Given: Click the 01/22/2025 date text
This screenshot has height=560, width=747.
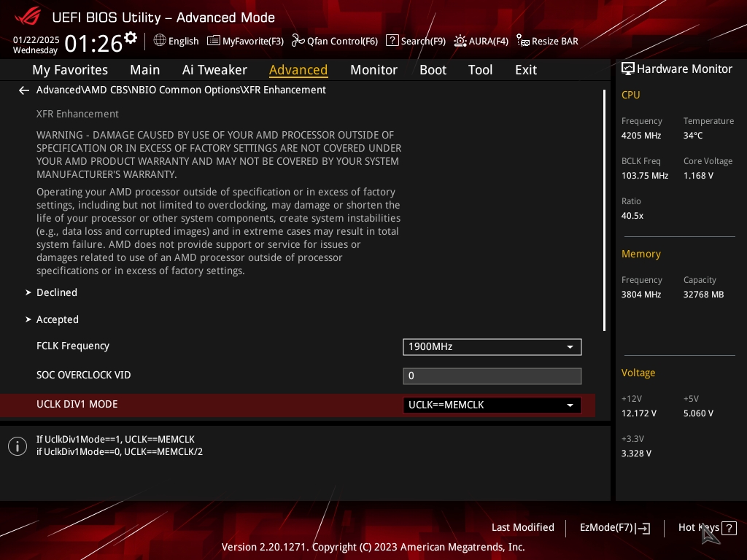Looking at the screenshot, I should pos(36,40).
